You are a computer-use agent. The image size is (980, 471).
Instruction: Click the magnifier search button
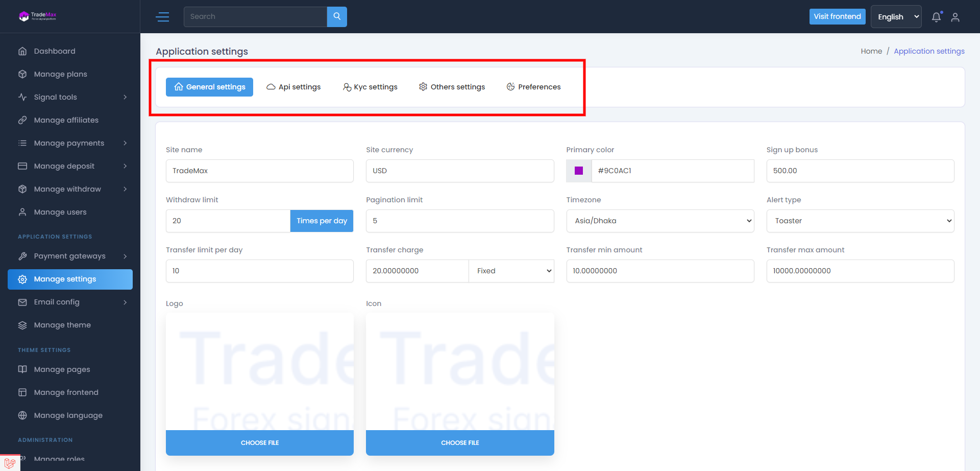coord(337,16)
